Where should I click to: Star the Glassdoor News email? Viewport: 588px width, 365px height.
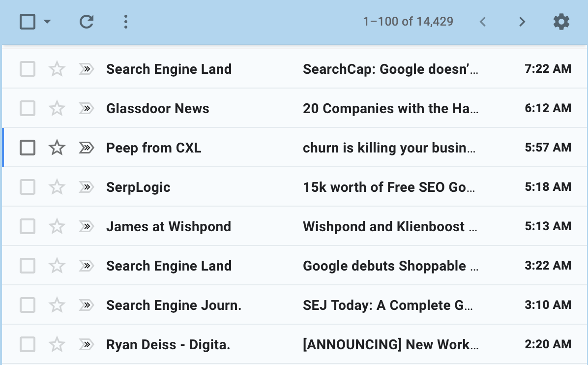click(x=57, y=108)
